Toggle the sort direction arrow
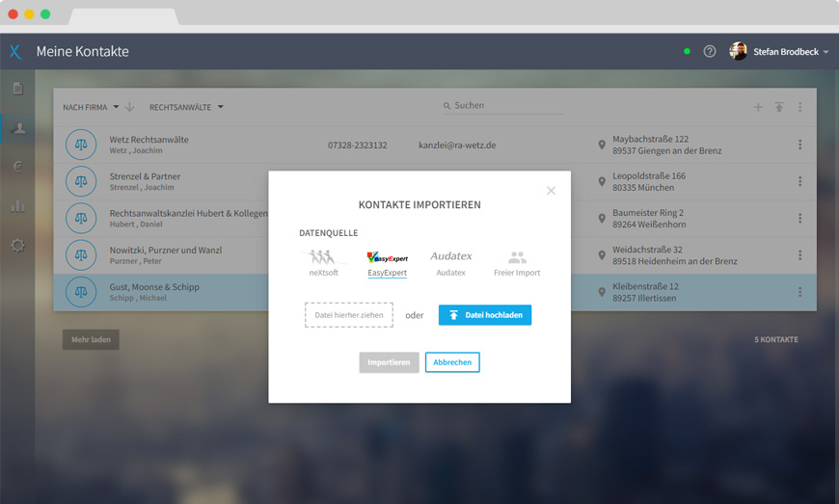Screen dimensions: 839x504 point(129,107)
